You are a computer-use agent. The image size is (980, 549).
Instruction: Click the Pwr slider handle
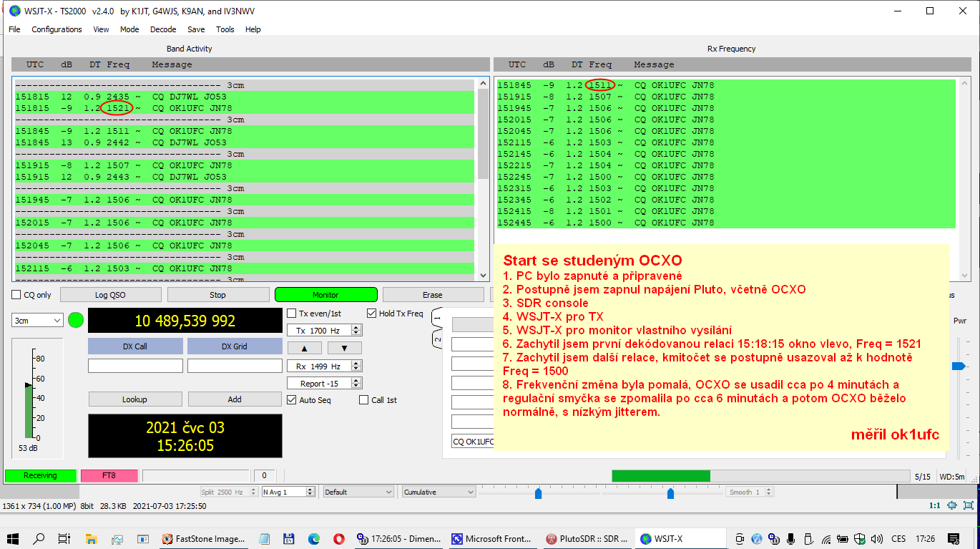tap(959, 366)
